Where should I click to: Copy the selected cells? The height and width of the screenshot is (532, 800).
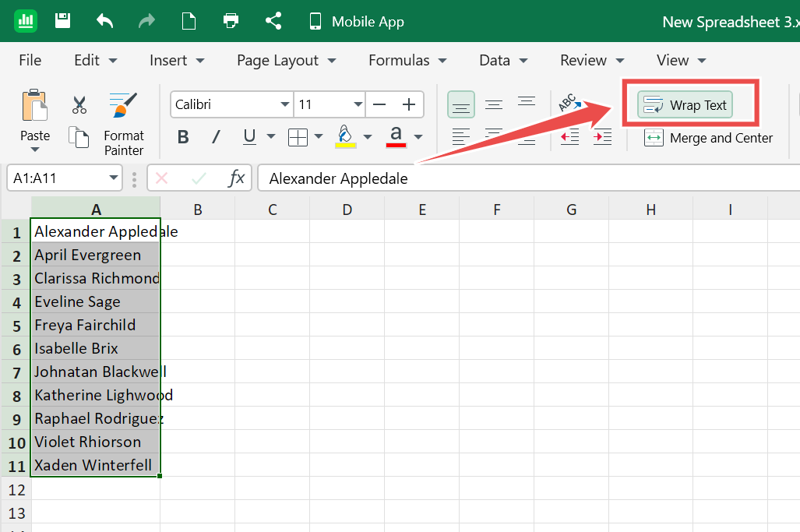pos(79,137)
